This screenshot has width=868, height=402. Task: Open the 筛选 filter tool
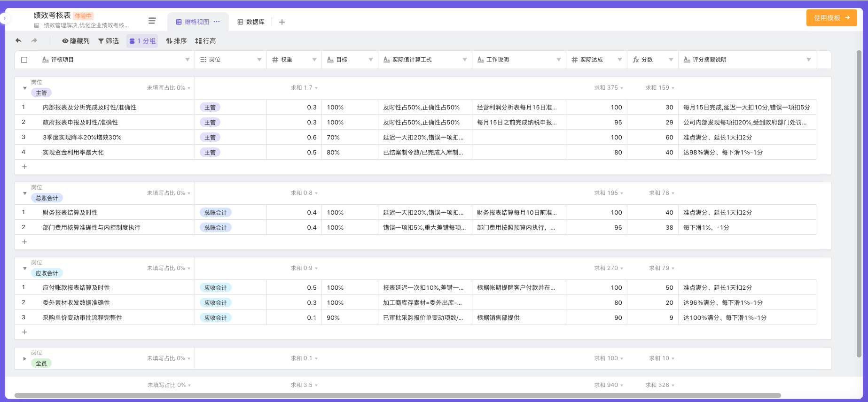109,41
